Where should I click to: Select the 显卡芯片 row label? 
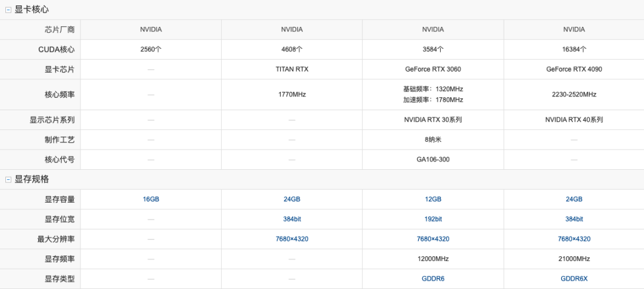[60, 69]
